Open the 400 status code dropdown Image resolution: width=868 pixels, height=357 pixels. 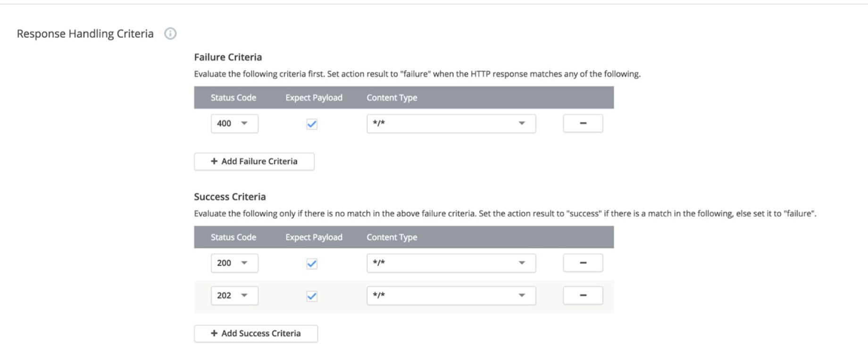tap(234, 124)
